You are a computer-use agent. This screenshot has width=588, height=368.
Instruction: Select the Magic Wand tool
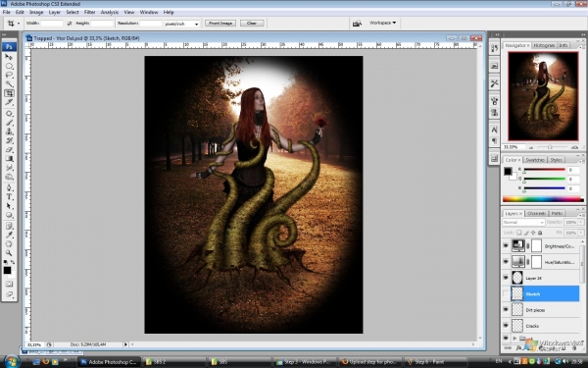click(9, 84)
